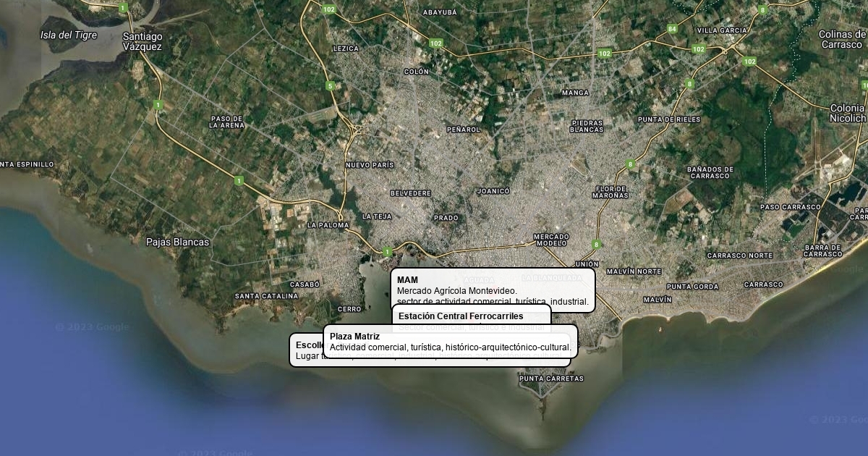Screen dimensions: 868x456
Task: Click Route 8 shield near Unión
Action: click(x=596, y=245)
